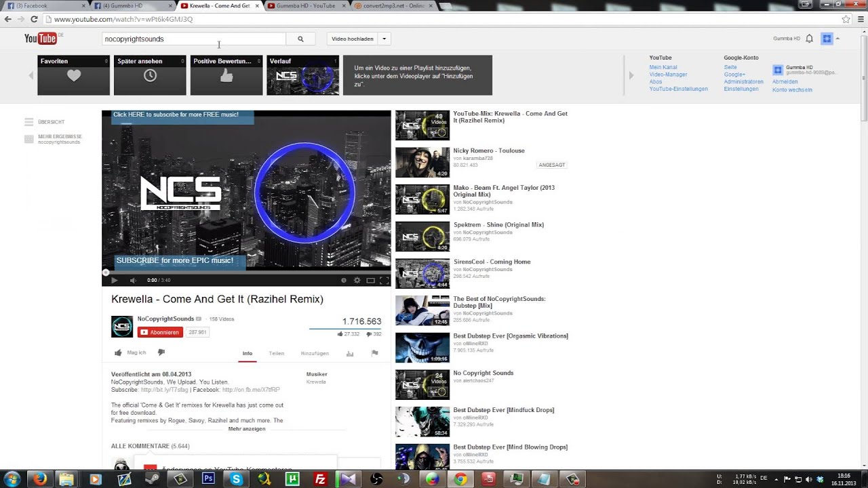Open upload options dropdown arrow

[384, 39]
